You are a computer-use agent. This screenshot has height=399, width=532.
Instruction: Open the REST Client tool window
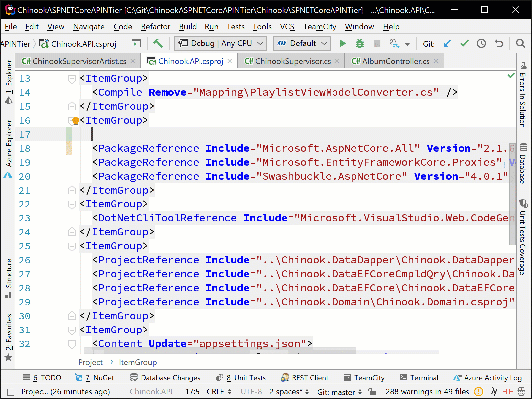coord(304,378)
